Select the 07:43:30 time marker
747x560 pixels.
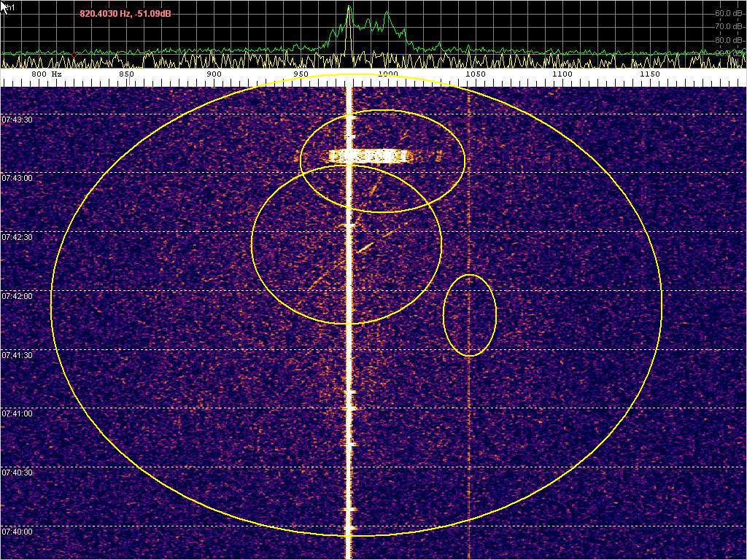(x=17, y=120)
